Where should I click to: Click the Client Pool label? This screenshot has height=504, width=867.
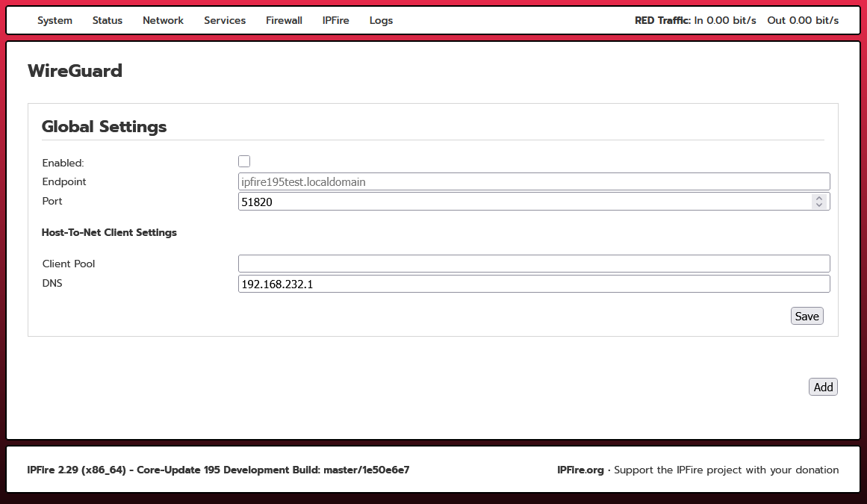(69, 264)
